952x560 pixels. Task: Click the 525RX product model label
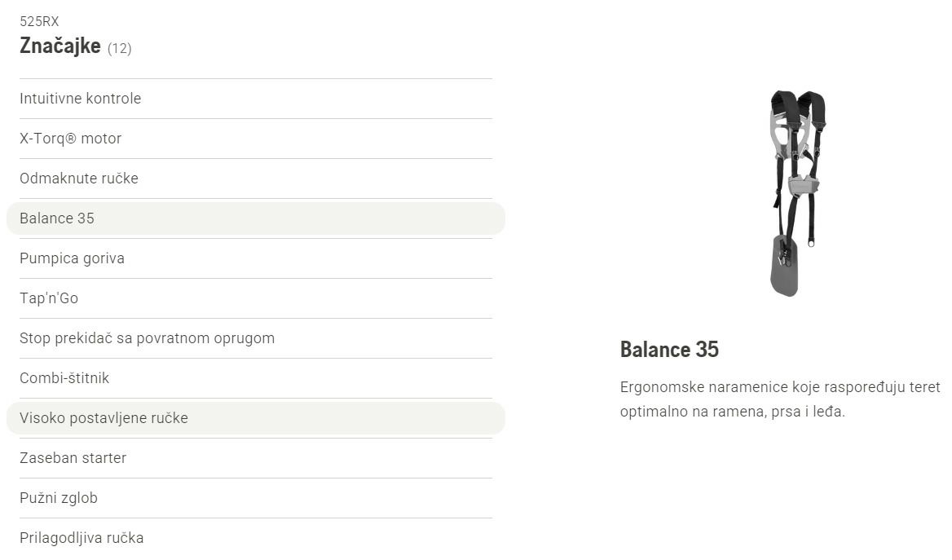pos(39,22)
